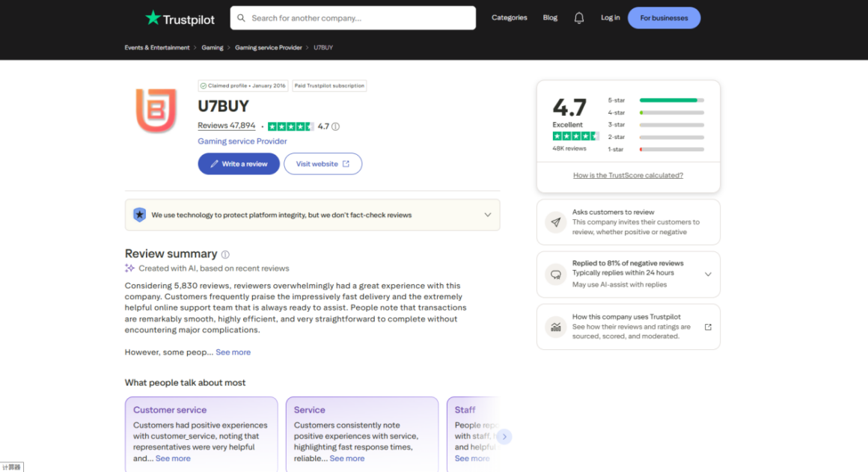Click the Claimed profile January 2016 badge

pyautogui.click(x=243, y=86)
